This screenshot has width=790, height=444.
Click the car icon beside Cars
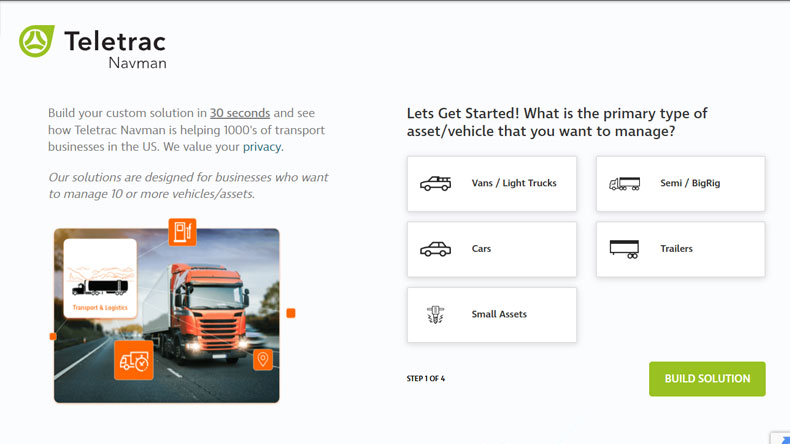point(435,249)
